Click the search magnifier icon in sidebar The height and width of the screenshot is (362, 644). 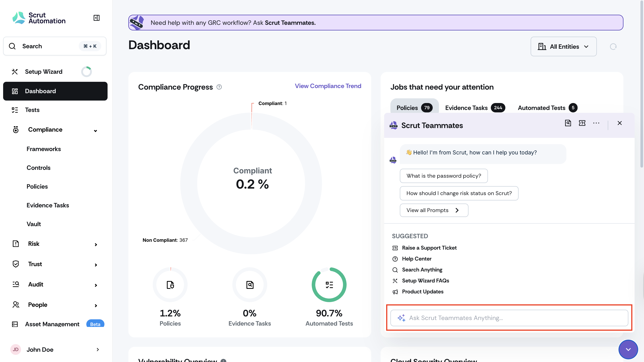coord(12,46)
